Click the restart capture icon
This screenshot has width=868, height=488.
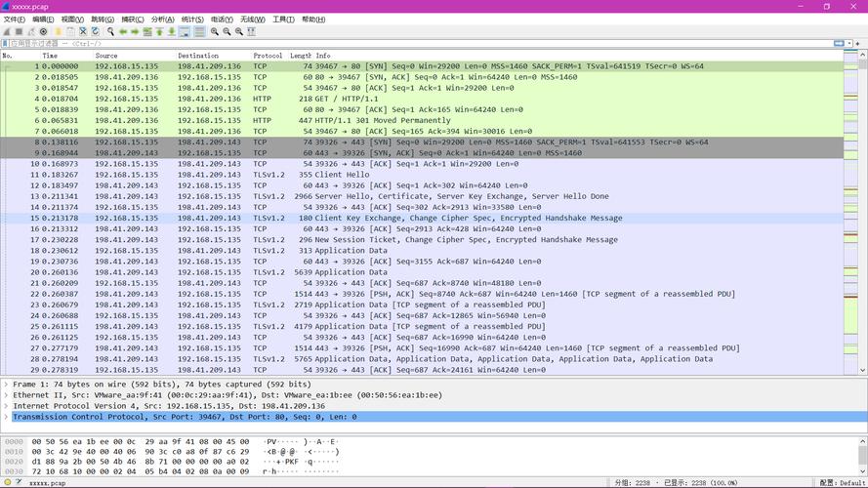click(x=31, y=32)
